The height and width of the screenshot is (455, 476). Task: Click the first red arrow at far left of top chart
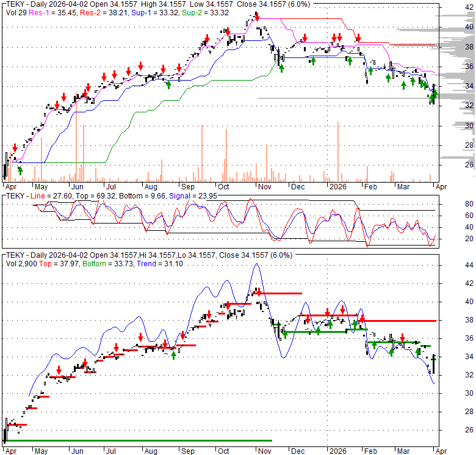pos(15,148)
